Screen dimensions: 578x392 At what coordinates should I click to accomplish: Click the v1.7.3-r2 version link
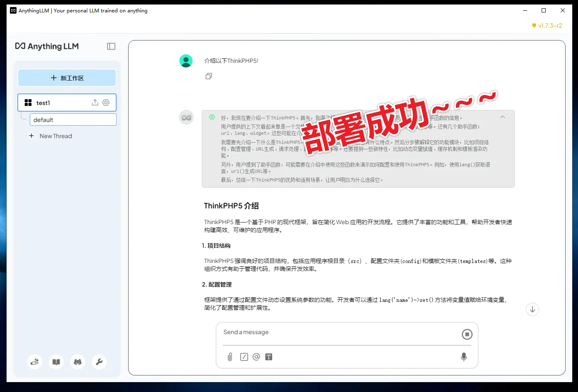[547, 26]
